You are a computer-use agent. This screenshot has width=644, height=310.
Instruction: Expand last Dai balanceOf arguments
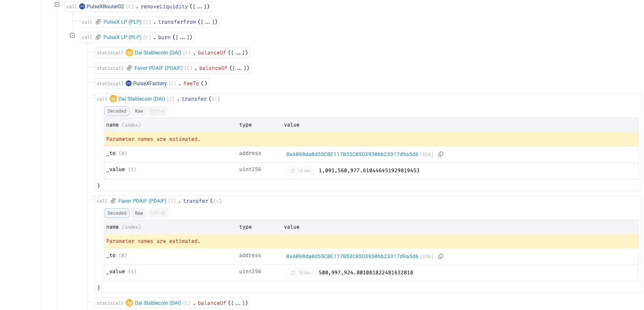(x=238, y=303)
